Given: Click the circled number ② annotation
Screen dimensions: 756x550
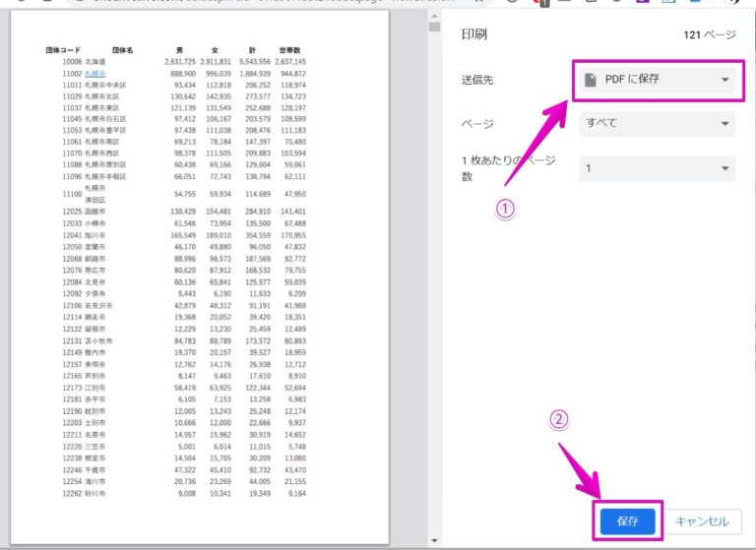Looking at the screenshot, I should 558,419.
